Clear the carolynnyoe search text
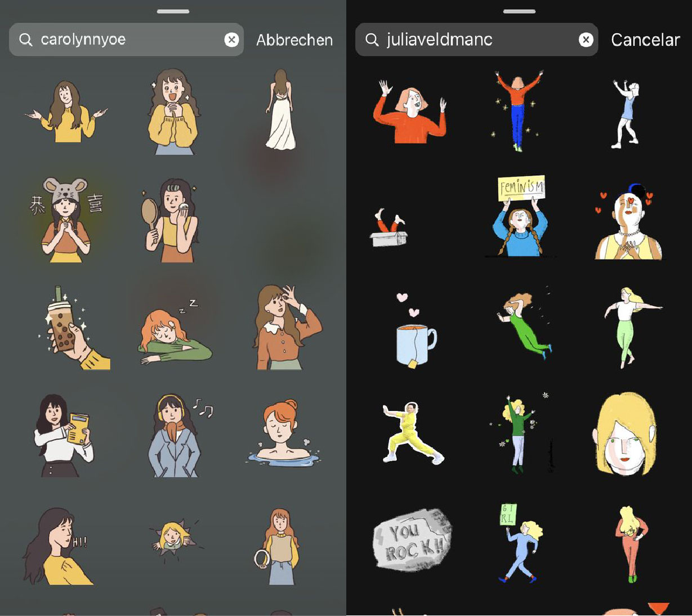The image size is (692, 616). pyautogui.click(x=231, y=39)
